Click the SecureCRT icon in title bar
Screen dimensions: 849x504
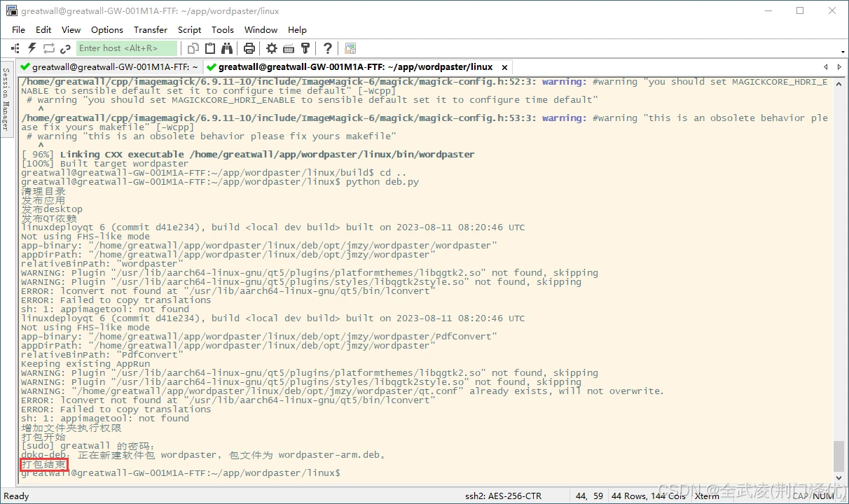pyautogui.click(x=11, y=11)
